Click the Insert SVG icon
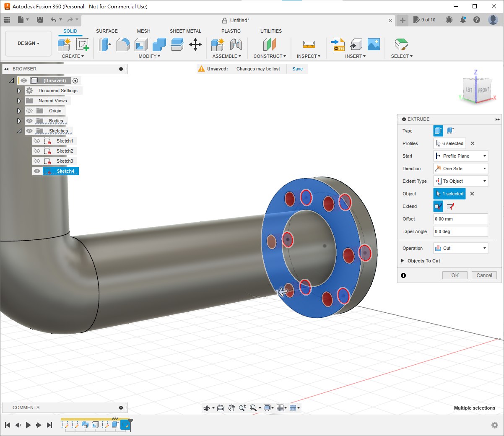 [338, 44]
